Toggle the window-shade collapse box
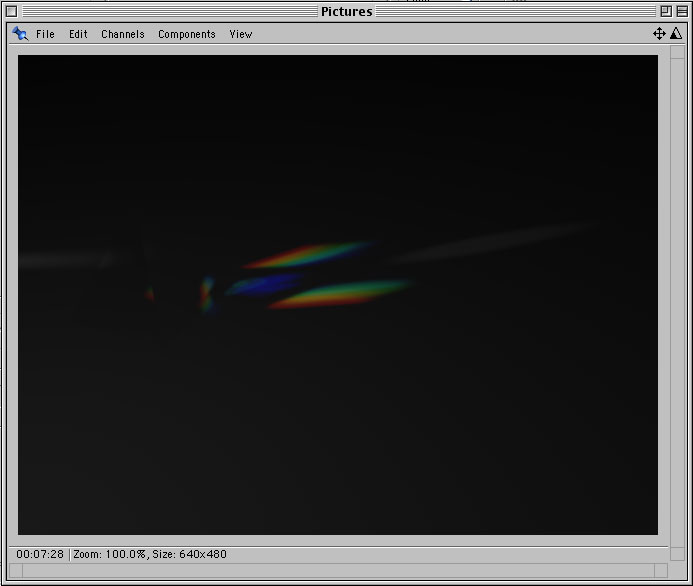 681,11
